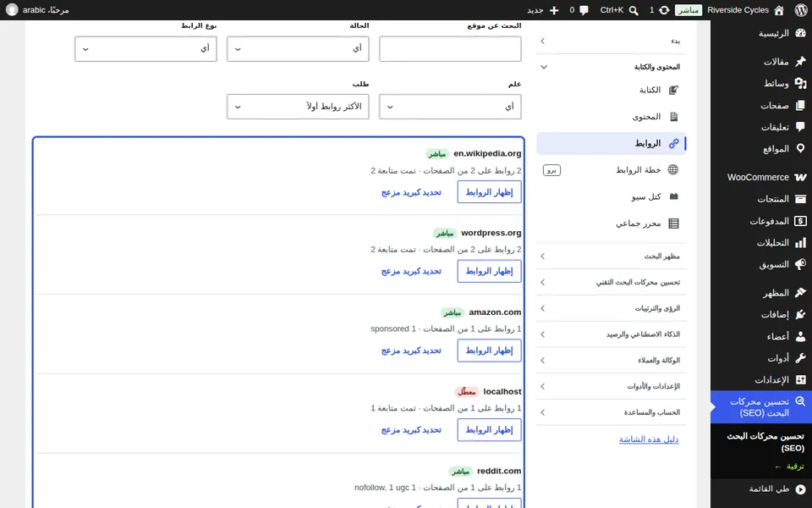
Task: Select the الروابط links menu item
Action: [x=612, y=144]
